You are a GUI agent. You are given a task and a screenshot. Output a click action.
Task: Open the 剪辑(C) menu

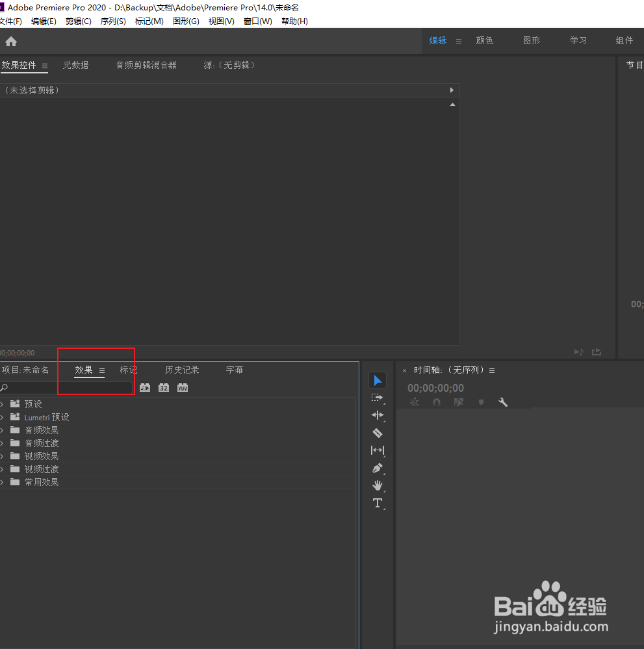pos(78,21)
